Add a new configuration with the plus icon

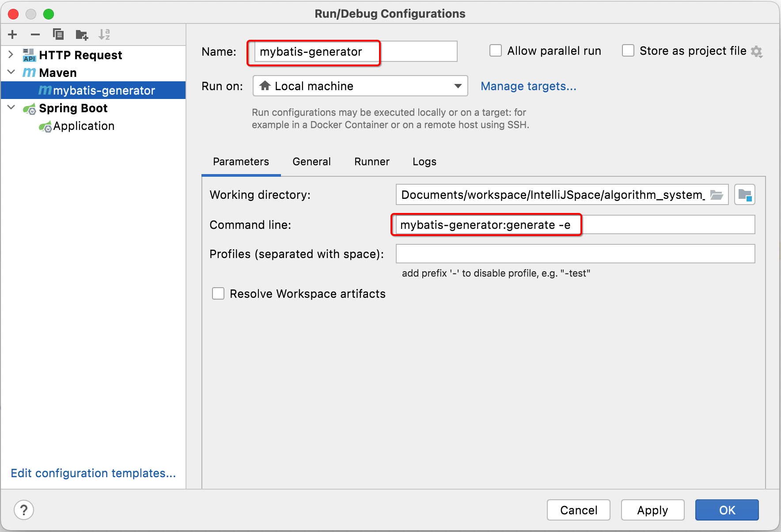tap(12, 34)
